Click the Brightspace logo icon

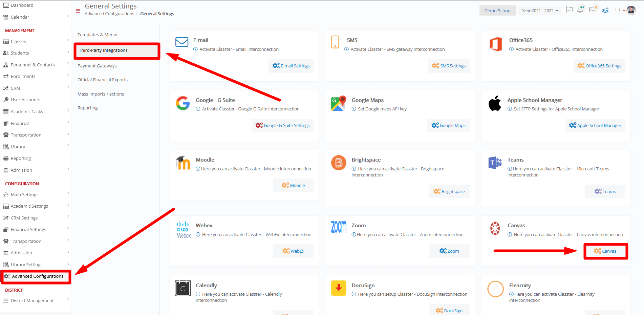(339, 163)
